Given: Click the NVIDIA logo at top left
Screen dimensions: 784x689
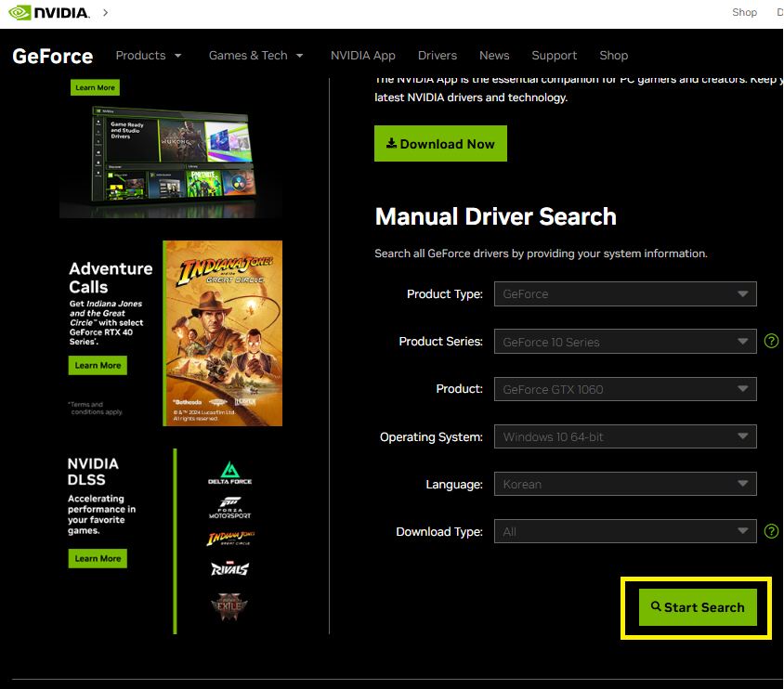Looking at the screenshot, I should pos(49,12).
